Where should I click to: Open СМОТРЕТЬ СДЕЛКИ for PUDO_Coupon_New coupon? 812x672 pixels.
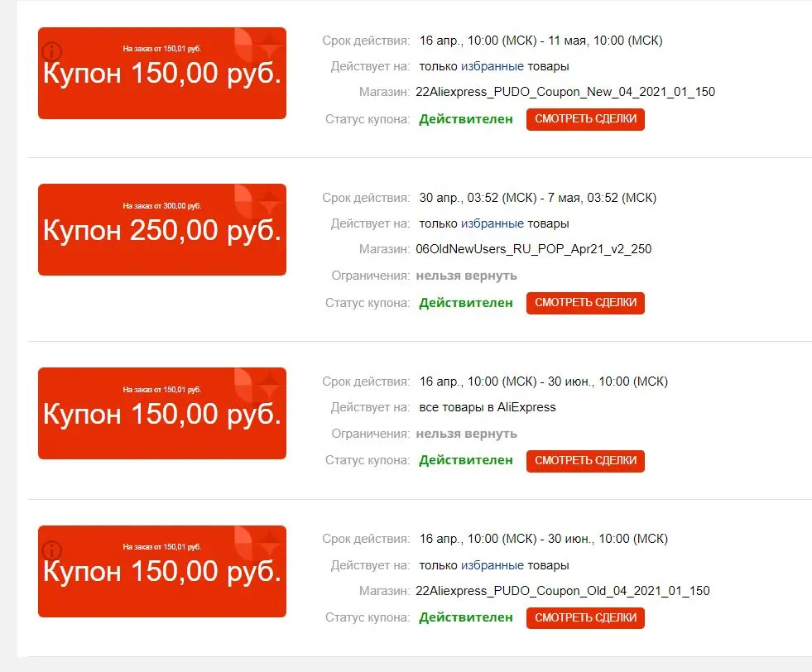point(585,119)
